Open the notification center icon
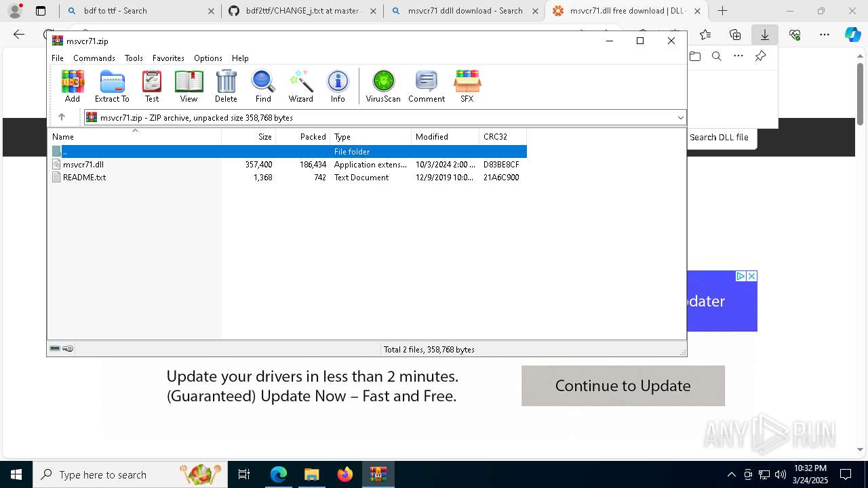 coord(846,474)
